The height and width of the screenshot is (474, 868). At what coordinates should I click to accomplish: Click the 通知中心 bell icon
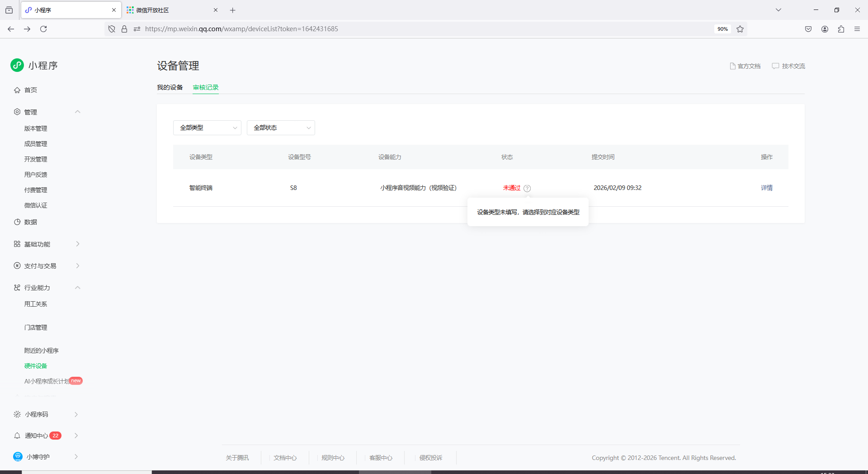(x=17, y=436)
